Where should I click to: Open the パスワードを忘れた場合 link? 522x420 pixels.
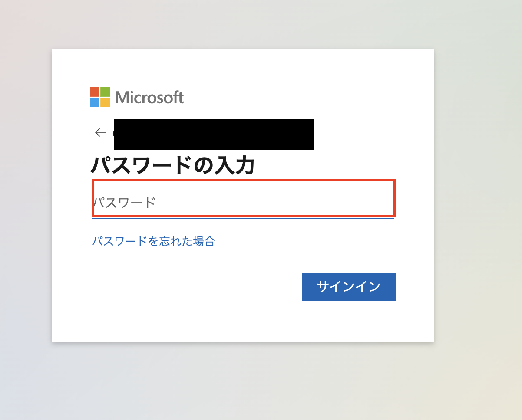pos(154,241)
